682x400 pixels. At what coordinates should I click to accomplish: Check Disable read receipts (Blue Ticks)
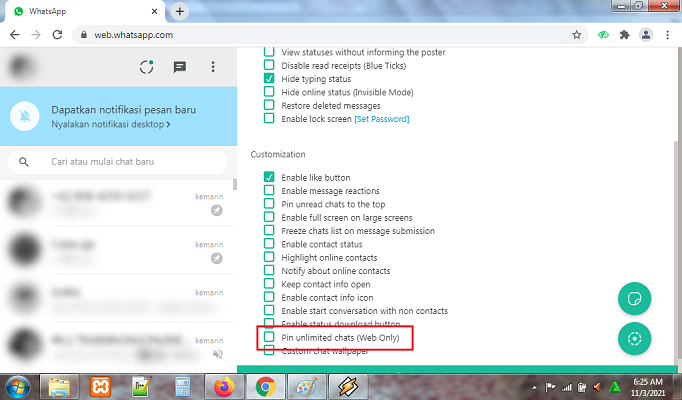tap(269, 65)
